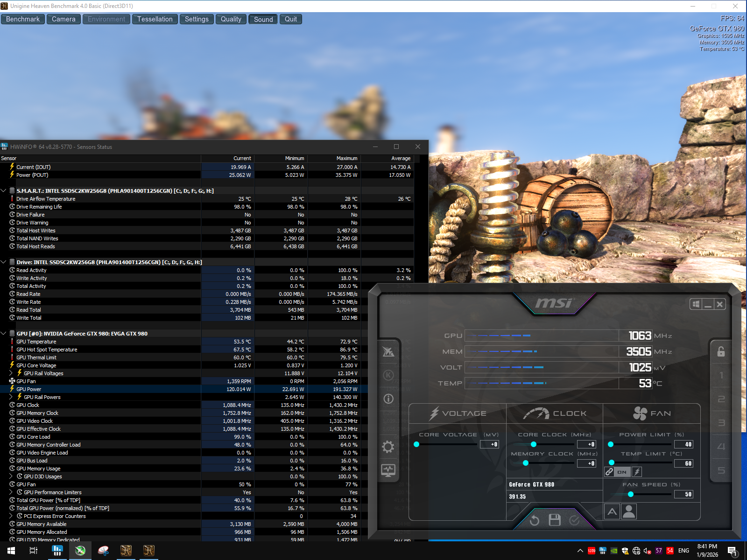The width and height of the screenshot is (747, 560).
Task: Toggle user-defined fan curve icon
Action: tap(629, 512)
